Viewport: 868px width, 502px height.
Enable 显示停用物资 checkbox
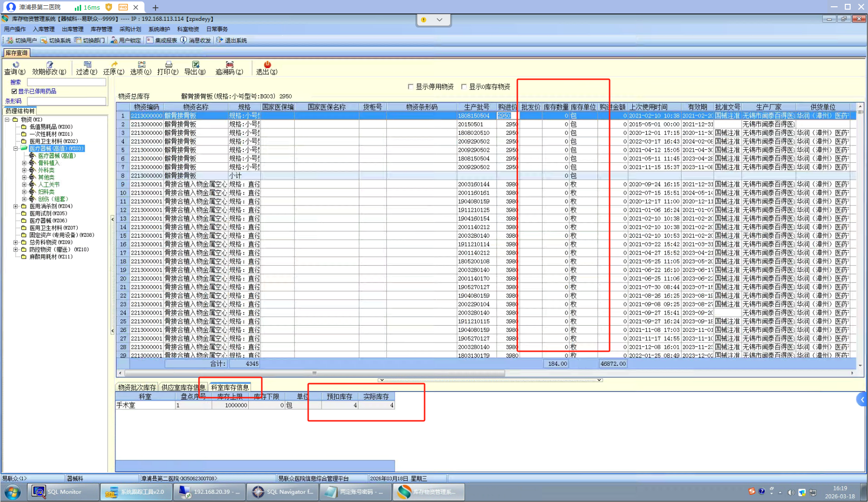pos(411,87)
